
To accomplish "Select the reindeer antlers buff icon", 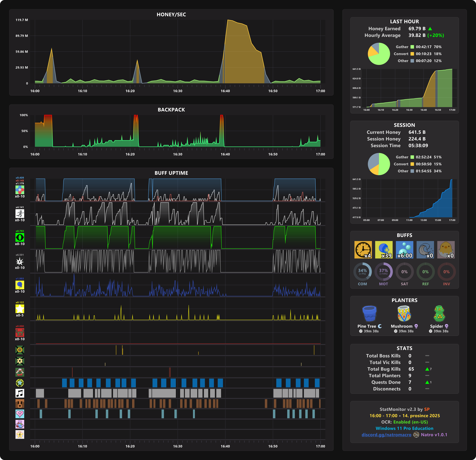I will click(x=20, y=332).
